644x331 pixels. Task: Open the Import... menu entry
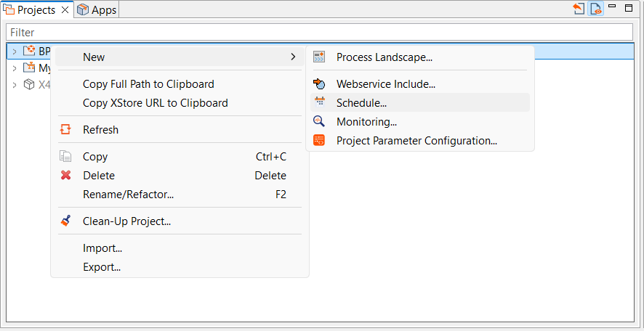[x=102, y=248]
